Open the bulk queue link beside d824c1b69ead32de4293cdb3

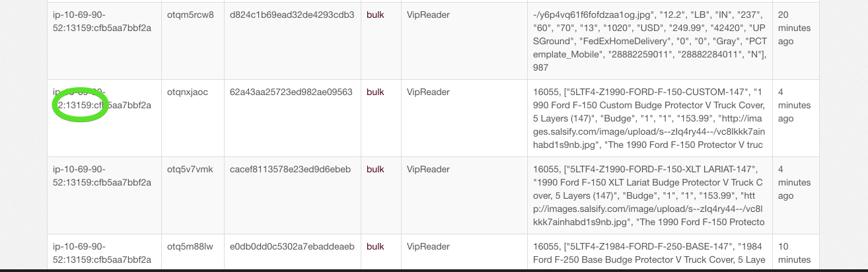tap(375, 15)
